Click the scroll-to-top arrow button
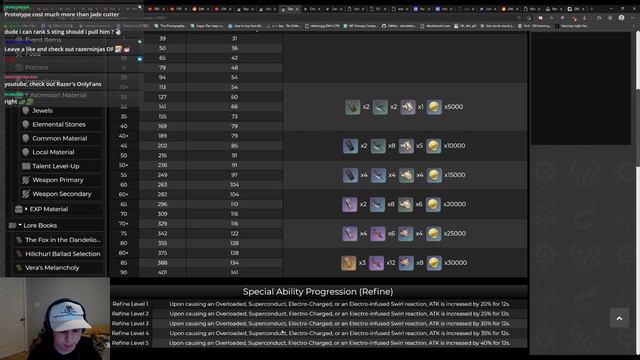Viewport: 640px width, 360px height. pyautogui.click(x=619, y=318)
